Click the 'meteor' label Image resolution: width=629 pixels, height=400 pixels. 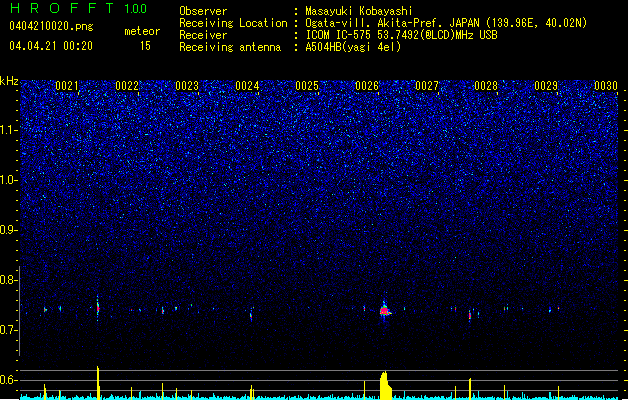click(142, 31)
